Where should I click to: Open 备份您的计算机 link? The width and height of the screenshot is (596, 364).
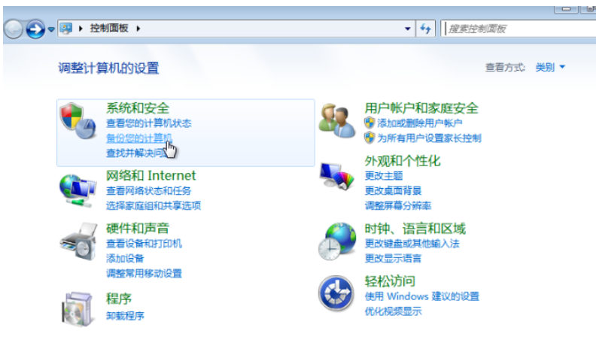[138, 138]
